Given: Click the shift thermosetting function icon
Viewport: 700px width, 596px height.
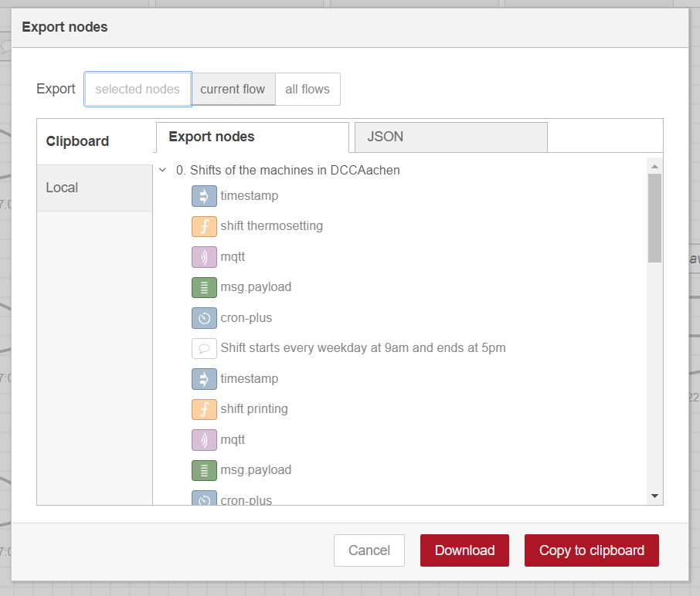Looking at the screenshot, I should [204, 226].
